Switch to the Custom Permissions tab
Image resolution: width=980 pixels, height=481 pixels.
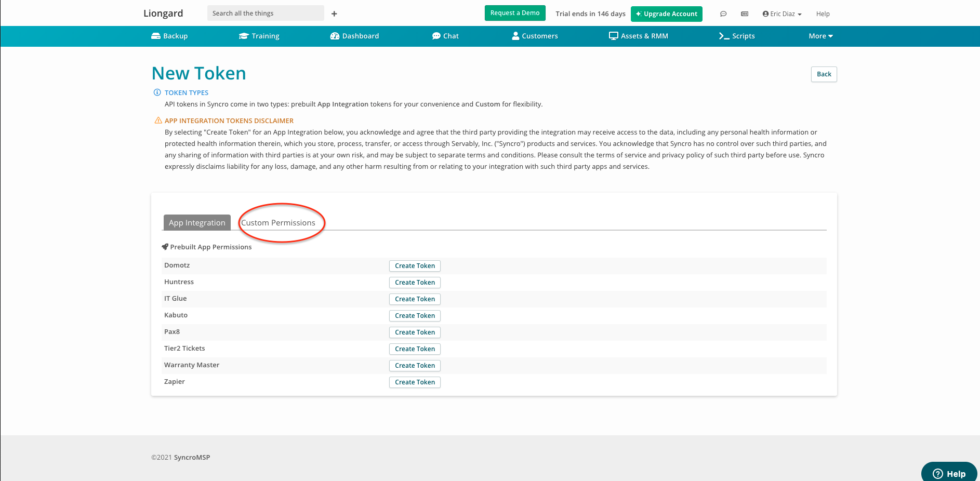point(278,222)
